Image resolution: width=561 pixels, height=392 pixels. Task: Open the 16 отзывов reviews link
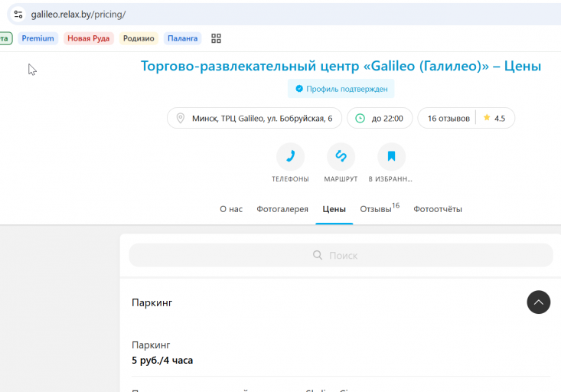point(448,119)
